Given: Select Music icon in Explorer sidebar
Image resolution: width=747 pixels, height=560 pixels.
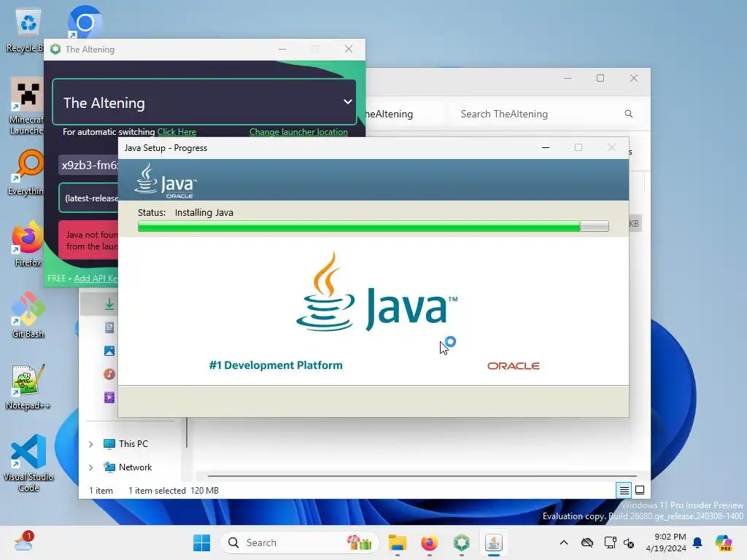Looking at the screenshot, I should [109, 374].
